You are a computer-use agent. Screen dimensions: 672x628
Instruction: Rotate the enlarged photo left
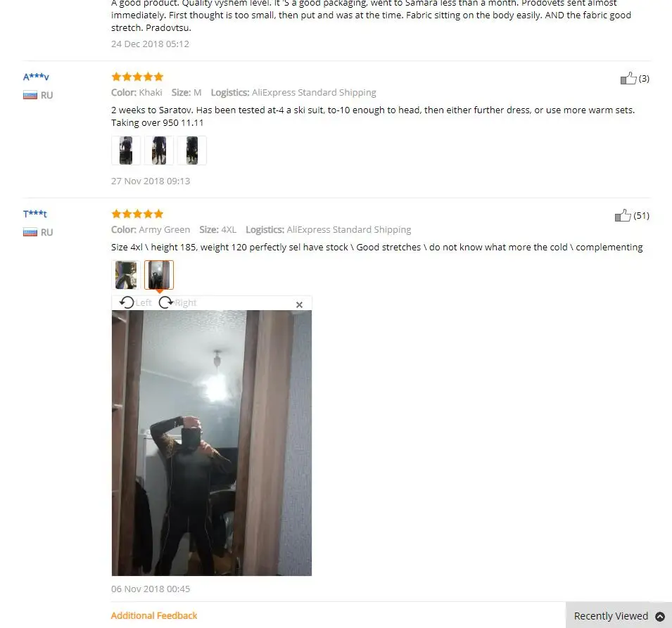tap(135, 302)
